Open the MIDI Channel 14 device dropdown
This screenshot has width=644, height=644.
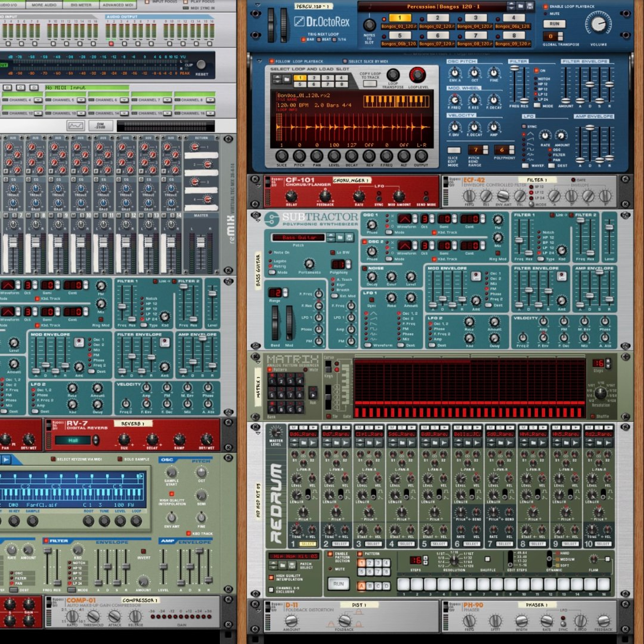tap(124, 113)
